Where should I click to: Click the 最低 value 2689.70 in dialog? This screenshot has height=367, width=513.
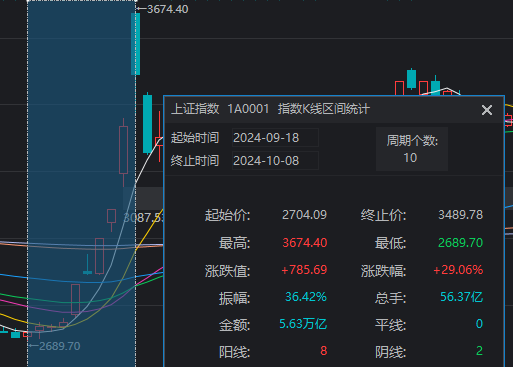coord(460,243)
